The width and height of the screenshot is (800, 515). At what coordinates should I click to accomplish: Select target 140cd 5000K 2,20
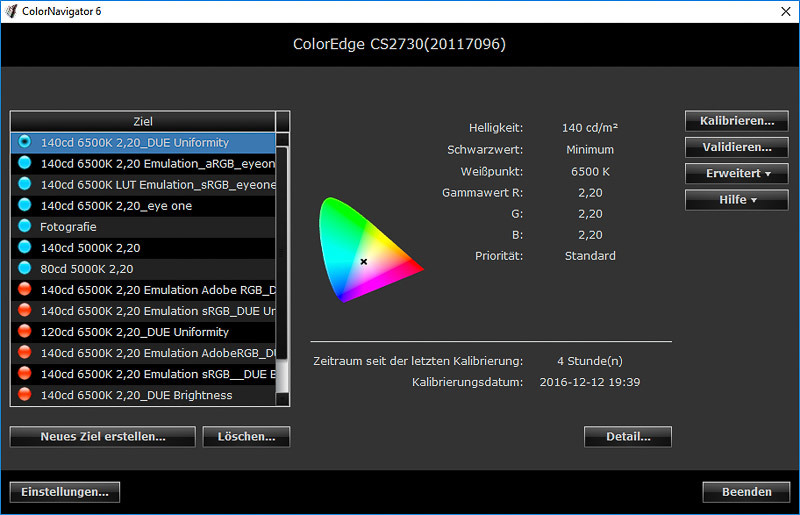tap(143, 248)
